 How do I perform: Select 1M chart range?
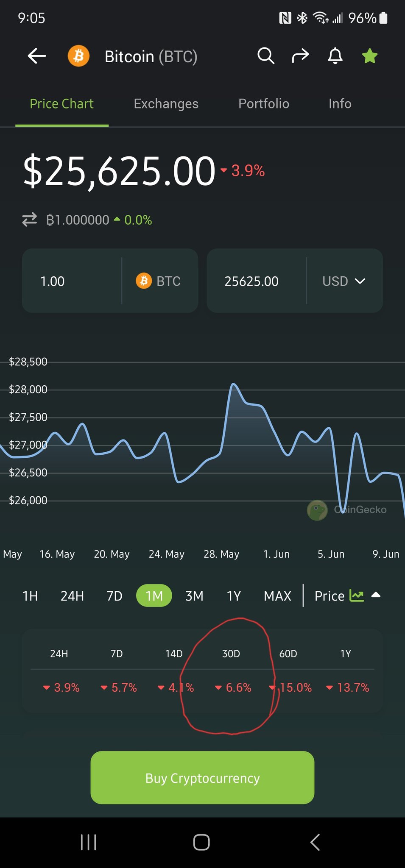[x=154, y=596]
